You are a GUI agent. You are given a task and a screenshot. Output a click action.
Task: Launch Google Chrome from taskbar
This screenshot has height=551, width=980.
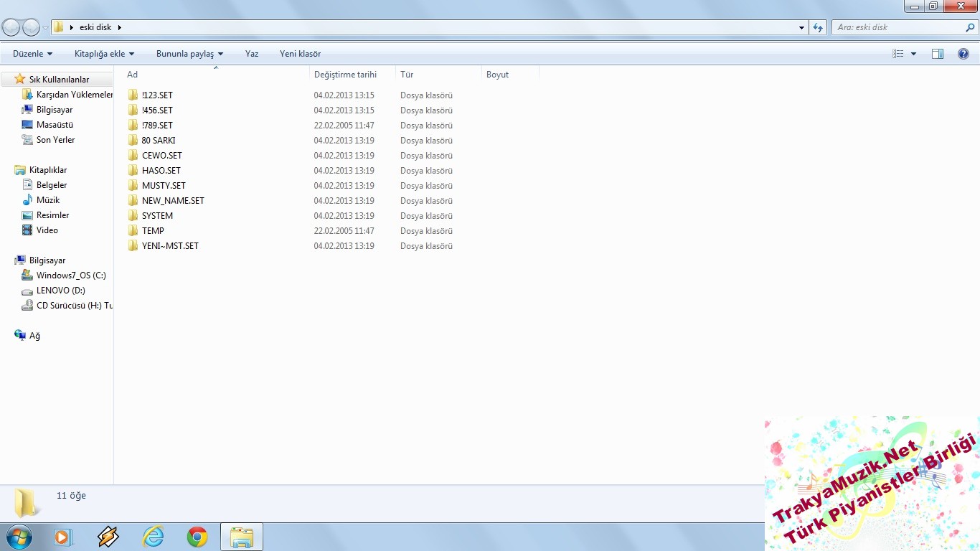197,537
